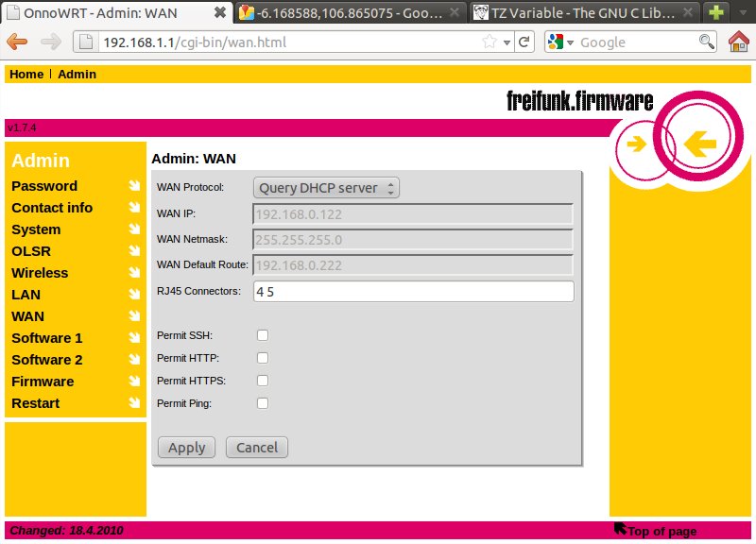Click the arrow icon beside Password
The height and width of the screenshot is (544, 756).
tap(134, 186)
